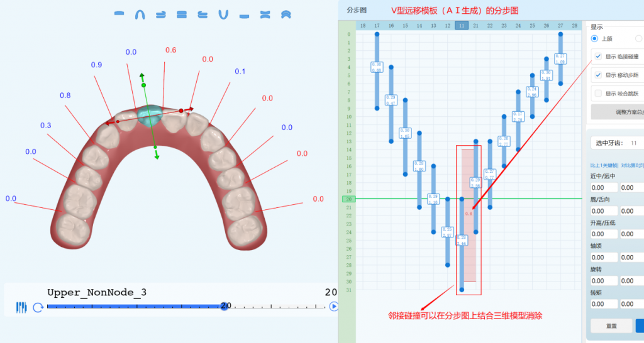The width and height of the screenshot is (644, 343).
Task: Toggle the 显示 移动步距 checkbox
Action: (x=598, y=75)
